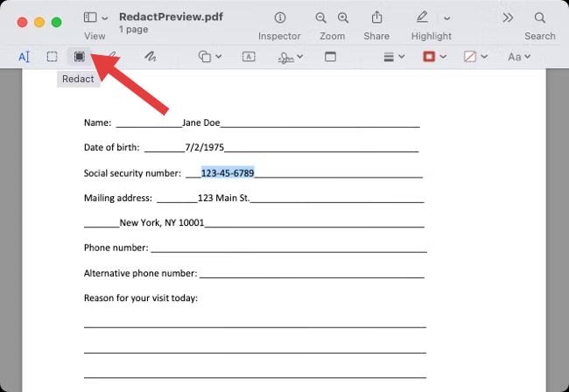Open the Aa Text Style menu

[x=519, y=57]
